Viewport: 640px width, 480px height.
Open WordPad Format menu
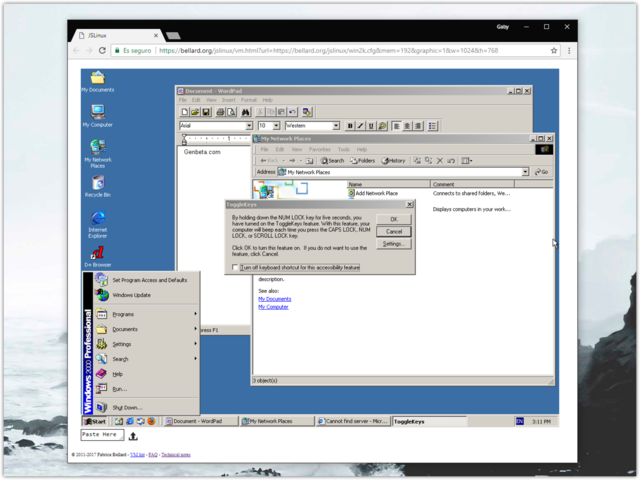[x=249, y=100]
